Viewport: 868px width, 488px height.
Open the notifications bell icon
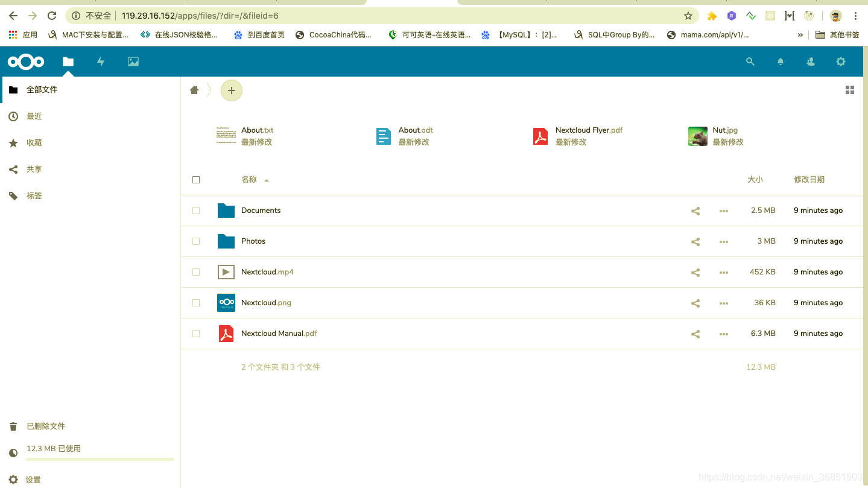(781, 62)
